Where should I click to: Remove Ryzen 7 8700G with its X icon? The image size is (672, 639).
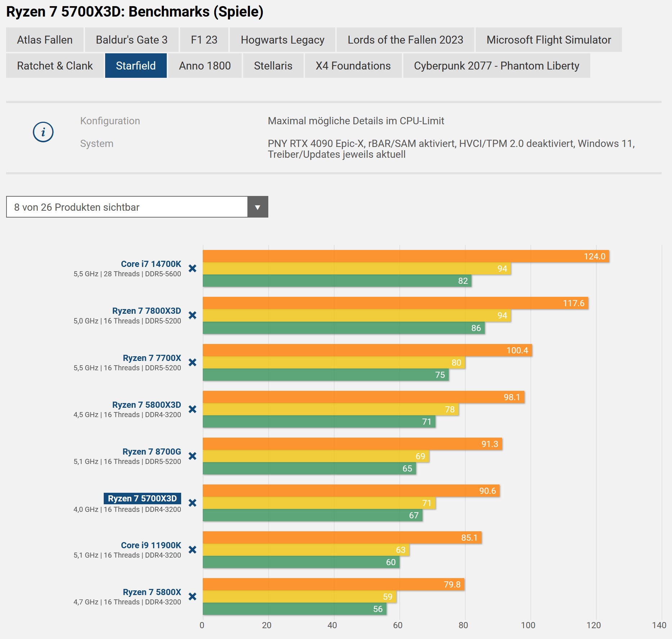point(193,456)
